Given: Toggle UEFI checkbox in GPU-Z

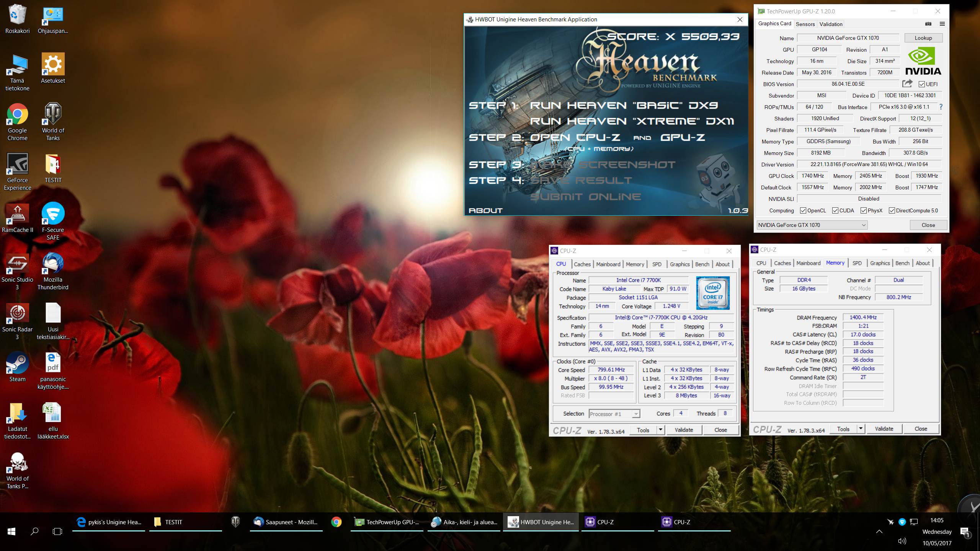Looking at the screenshot, I should (922, 84).
